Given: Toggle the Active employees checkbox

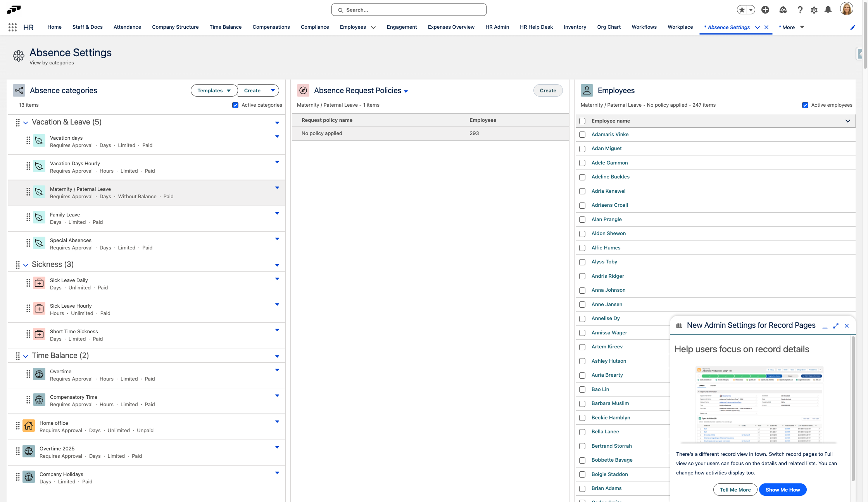Looking at the screenshot, I should (x=805, y=105).
